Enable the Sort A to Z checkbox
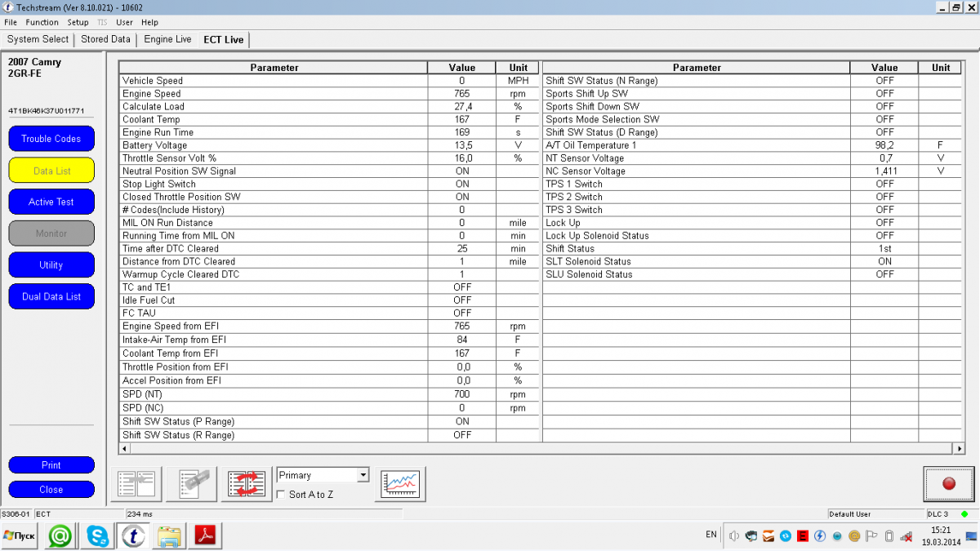Screen dimensions: 980x551 coord(282,495)
